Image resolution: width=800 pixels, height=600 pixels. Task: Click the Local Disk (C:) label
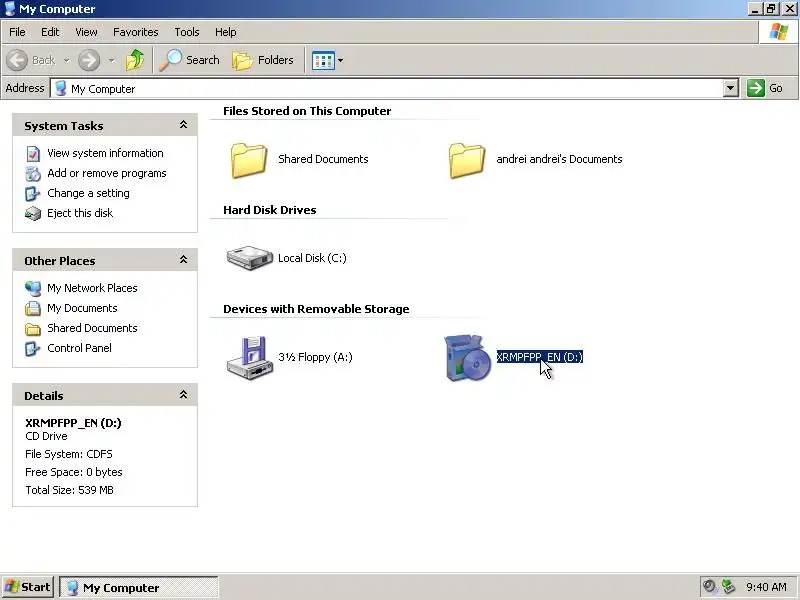coord(312,258)
